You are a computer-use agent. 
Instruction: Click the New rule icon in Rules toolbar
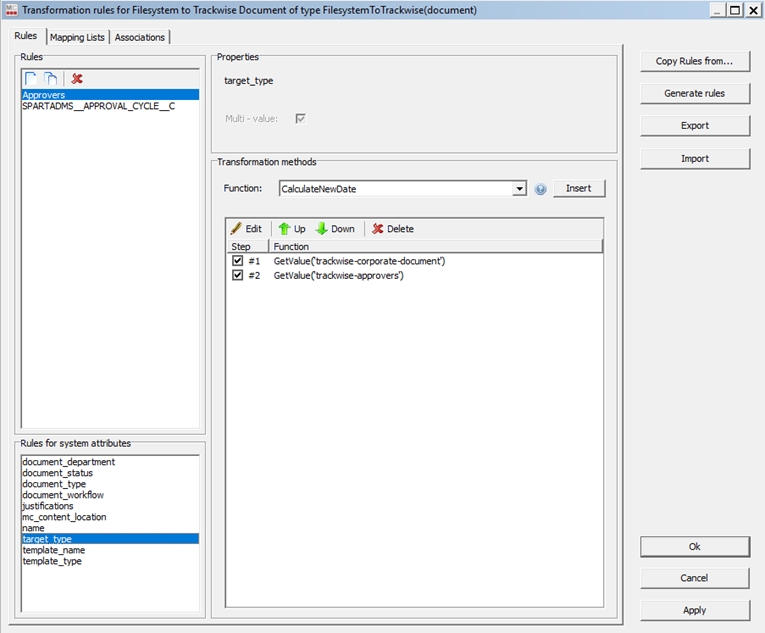[31, 78]
